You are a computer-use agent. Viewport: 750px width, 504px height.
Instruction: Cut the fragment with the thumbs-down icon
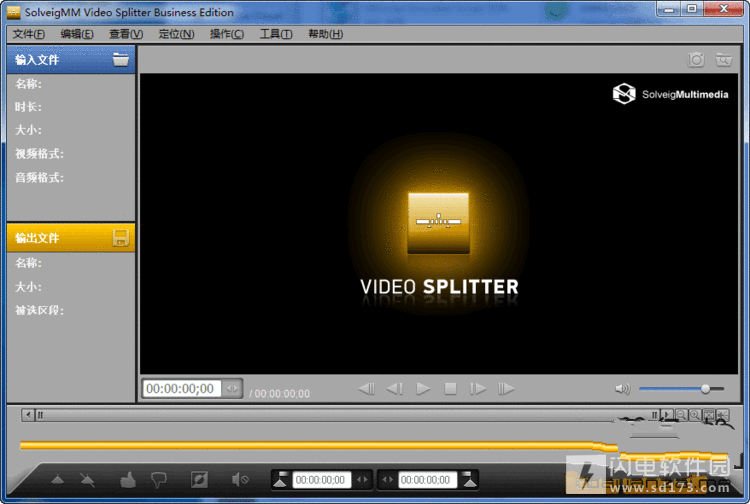(159, 480)
